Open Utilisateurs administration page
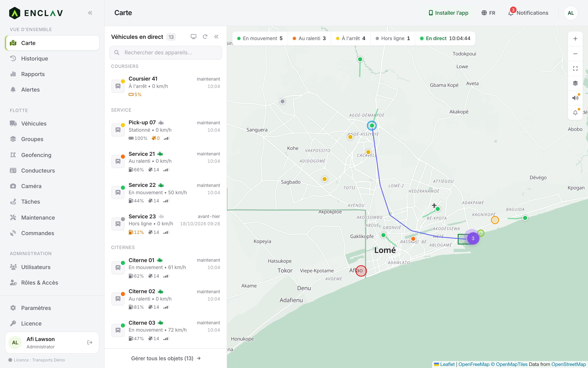 click(x=52, y=267)
